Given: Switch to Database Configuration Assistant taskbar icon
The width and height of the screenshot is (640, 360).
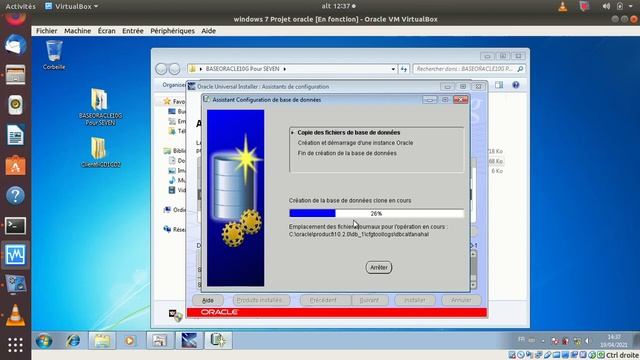Looking at the screenshot, I should point(218,340).
